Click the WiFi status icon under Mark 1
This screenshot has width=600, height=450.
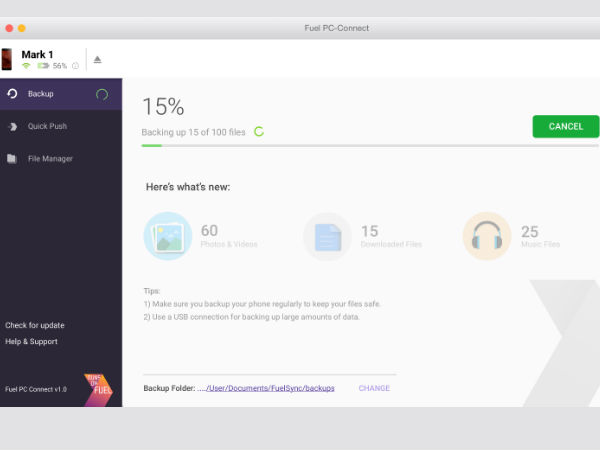click(x=26, y=66)
